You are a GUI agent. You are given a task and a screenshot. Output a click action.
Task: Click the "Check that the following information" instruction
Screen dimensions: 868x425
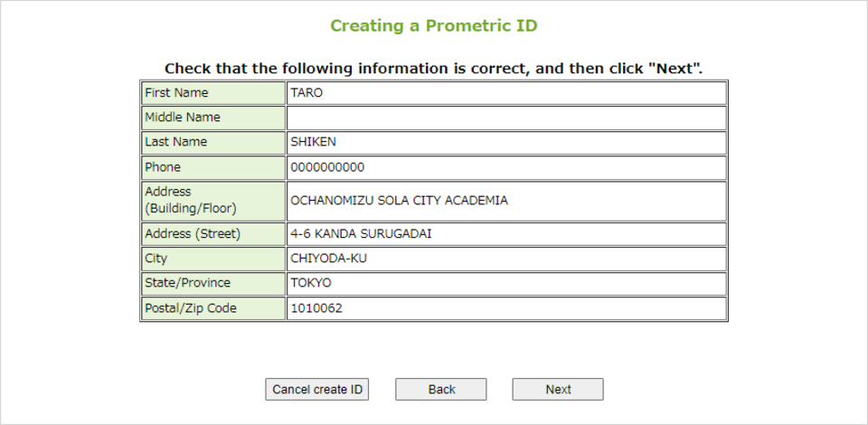[434, 69]
